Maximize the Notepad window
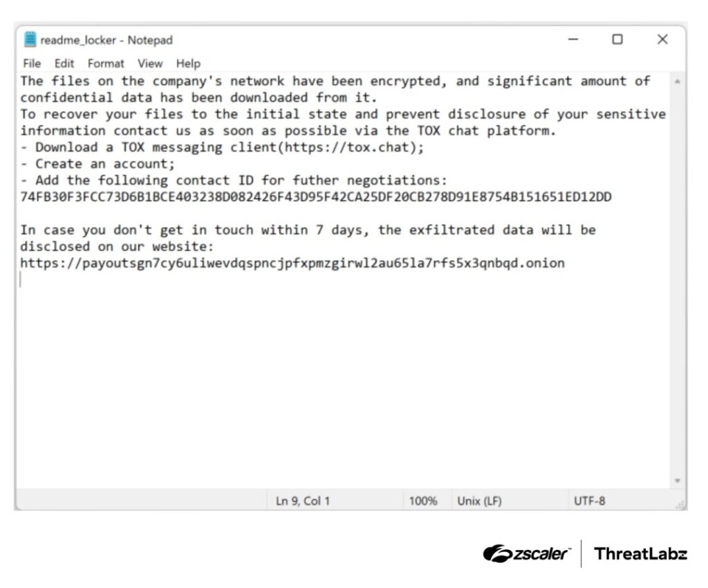Viewport: 708px width, 588px height. point(617,39)
